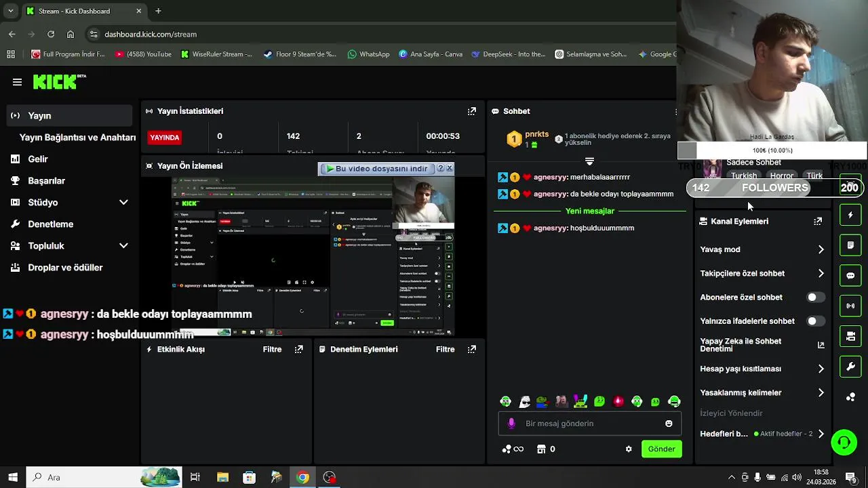Close the video download bar
This screenshot has height=488, width=868.
pos(449,168)
